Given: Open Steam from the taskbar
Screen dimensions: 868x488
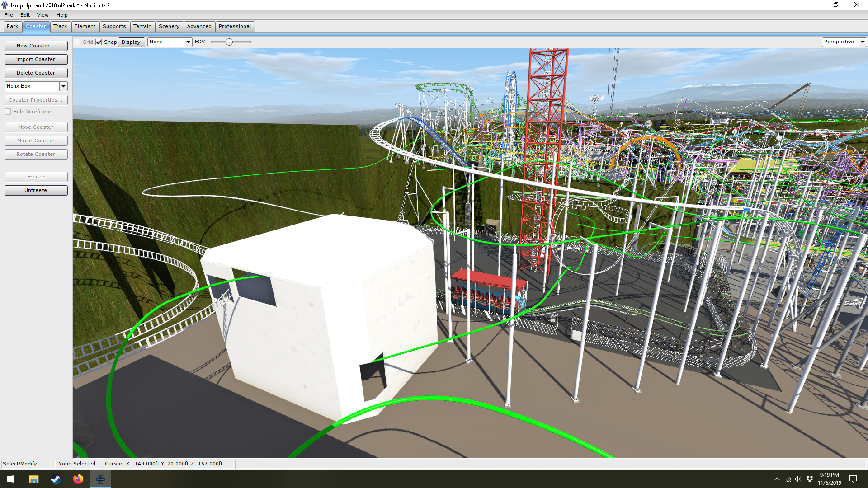Looking at the screenshot, I should (x=56, y=479).
